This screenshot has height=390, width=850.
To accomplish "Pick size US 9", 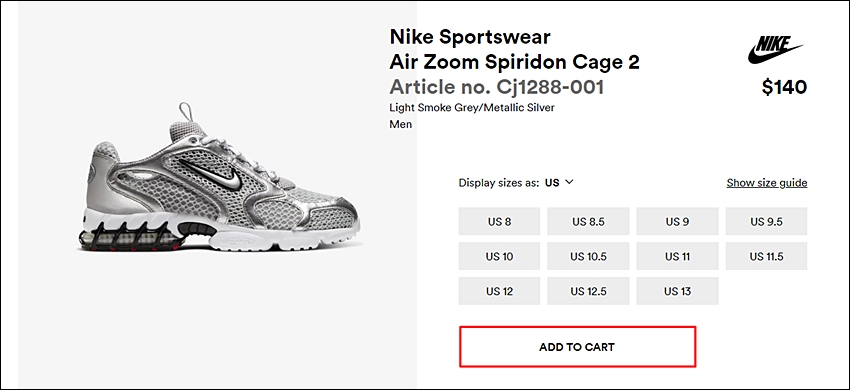I will pos(677,221).
